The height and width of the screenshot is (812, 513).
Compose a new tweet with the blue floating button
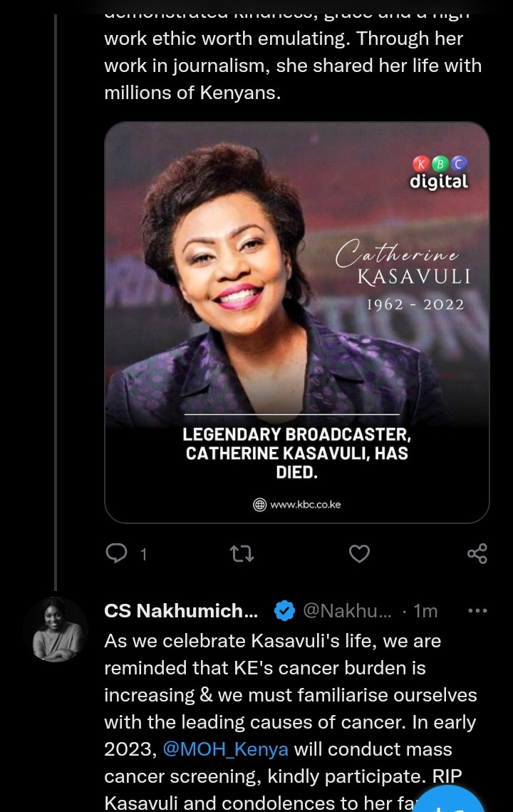tap(448, 801)
